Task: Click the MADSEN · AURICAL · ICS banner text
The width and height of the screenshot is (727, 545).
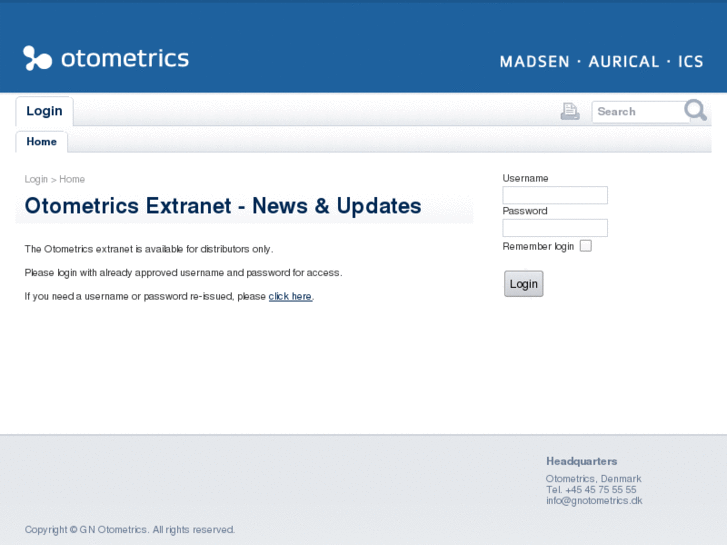Action: pyautogui.click(x=601, y=61)
